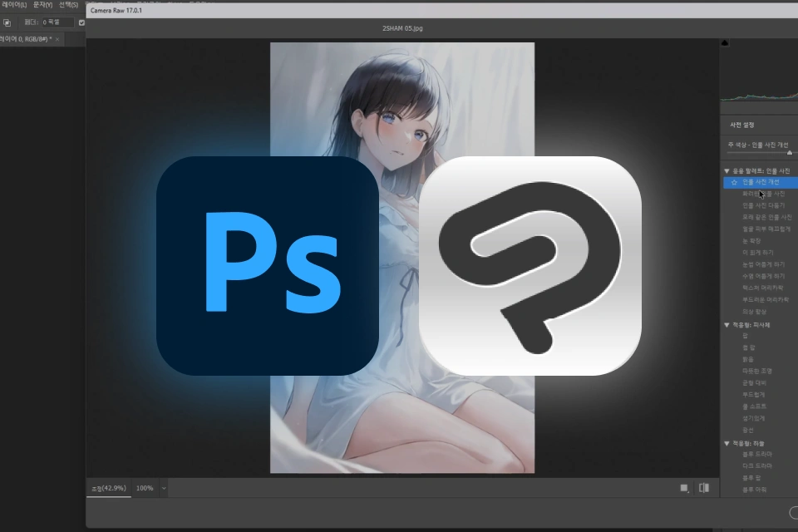
Task: Apply the 화려한 인물 사진 preset
Action: coord(763,194)
